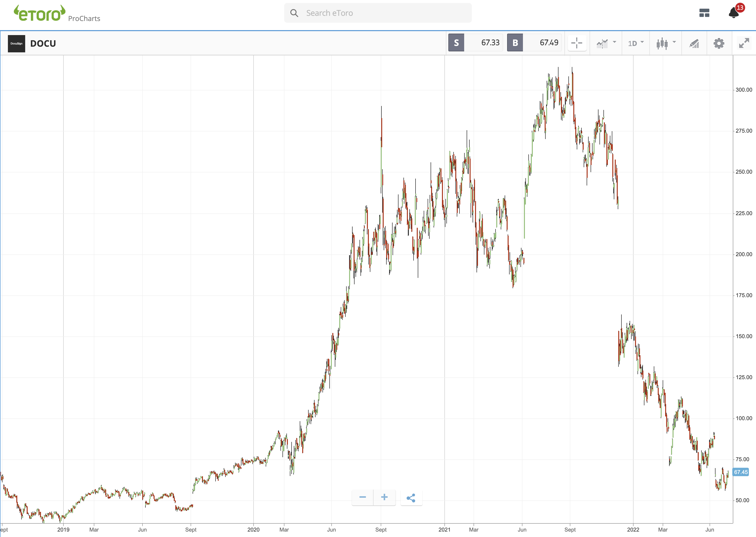Click the DOCU ticker name
This screenshot has height=537, width=756.
tap(43, 43)
